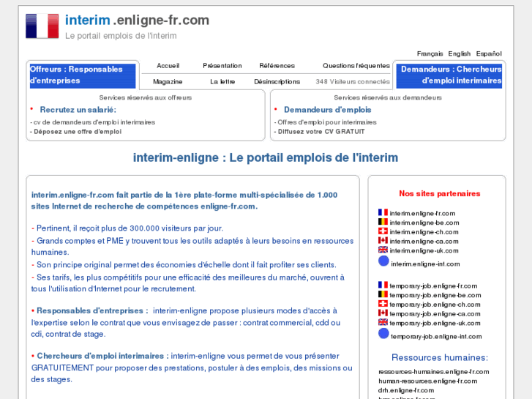Open cv de demandeurs d'emploi interimaires

tap(93, 122)
